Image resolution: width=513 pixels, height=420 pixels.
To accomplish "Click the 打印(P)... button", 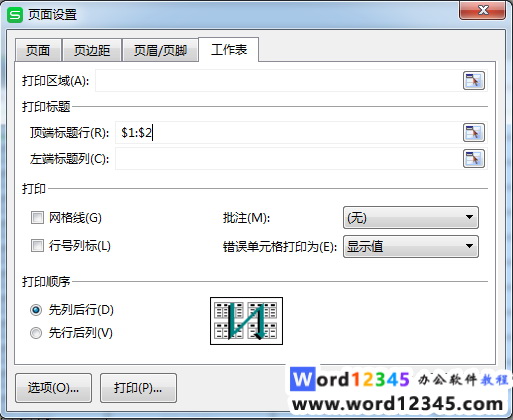I will pos(138,388).
